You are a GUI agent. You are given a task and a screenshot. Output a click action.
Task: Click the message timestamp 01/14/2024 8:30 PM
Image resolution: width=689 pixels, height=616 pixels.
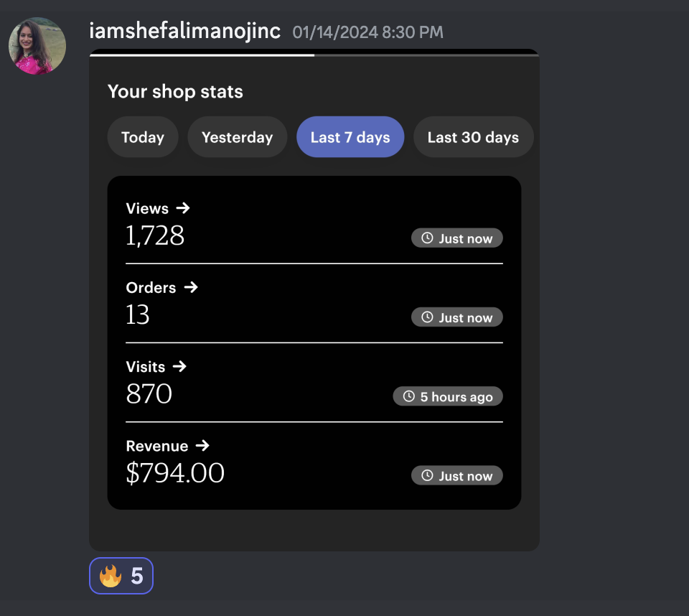pyautogui.click(x=367, y=32)
